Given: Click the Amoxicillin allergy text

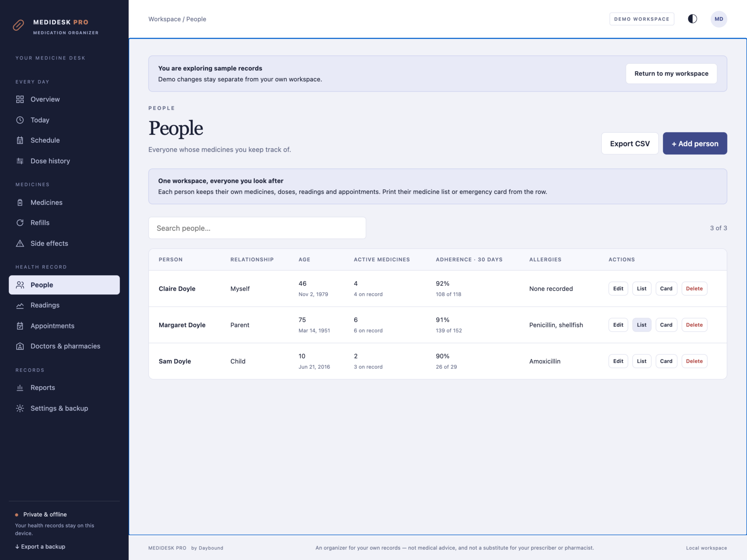Looking at the screenshot, I should tap(545, 361).
